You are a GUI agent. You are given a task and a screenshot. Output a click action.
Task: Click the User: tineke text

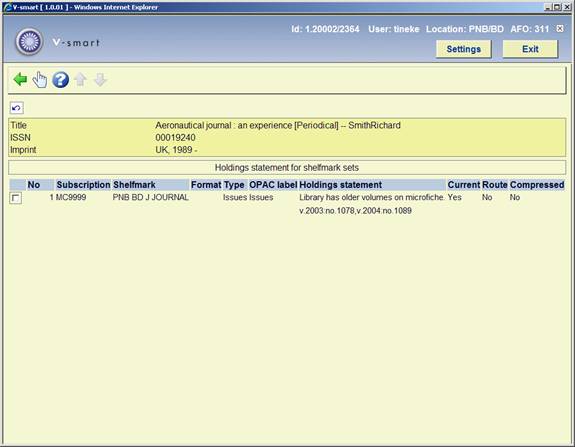(x=393, y=29)
